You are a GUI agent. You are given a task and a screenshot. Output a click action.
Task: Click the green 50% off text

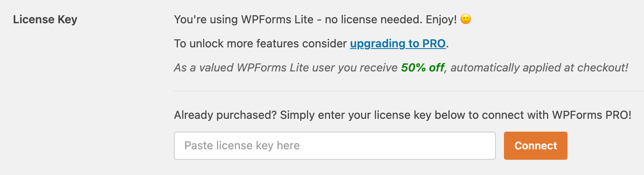pos(423,67)
